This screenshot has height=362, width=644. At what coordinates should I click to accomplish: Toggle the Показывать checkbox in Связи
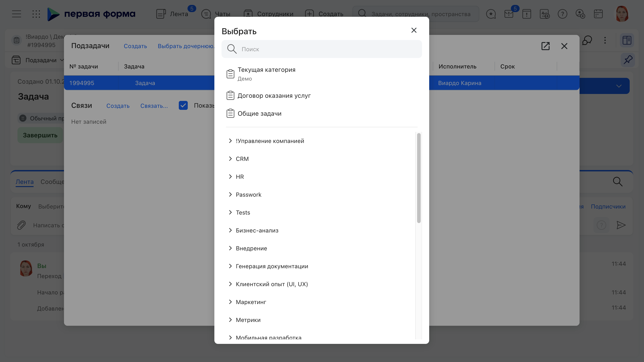point(183,106)
